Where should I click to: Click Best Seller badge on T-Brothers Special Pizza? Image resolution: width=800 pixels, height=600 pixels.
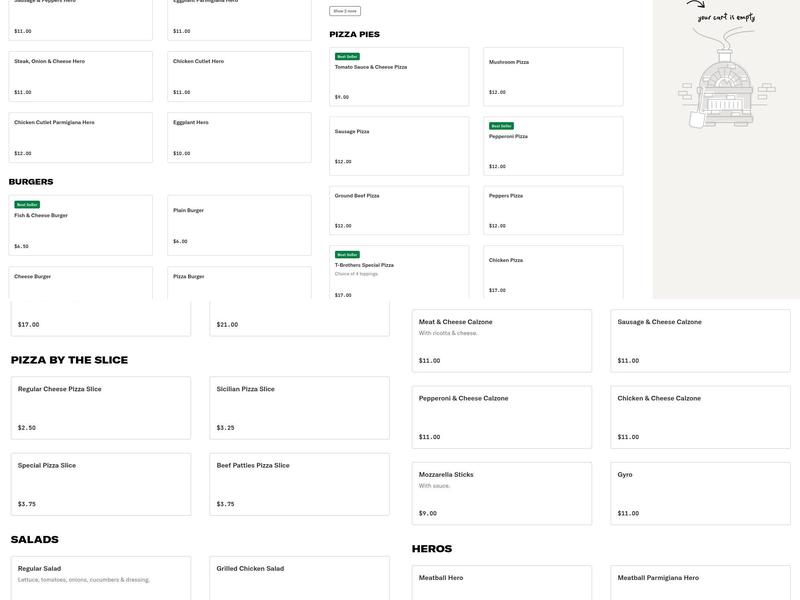tap(347, 255)
